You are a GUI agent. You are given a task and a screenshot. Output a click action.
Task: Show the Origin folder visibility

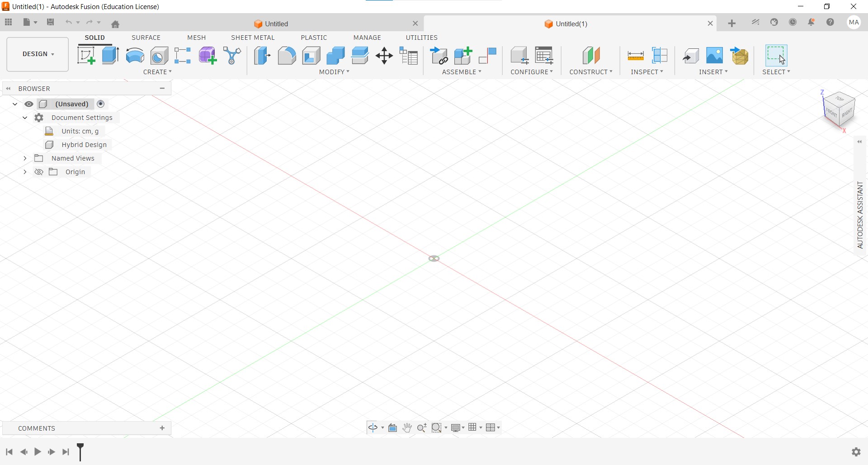[38, 172]
